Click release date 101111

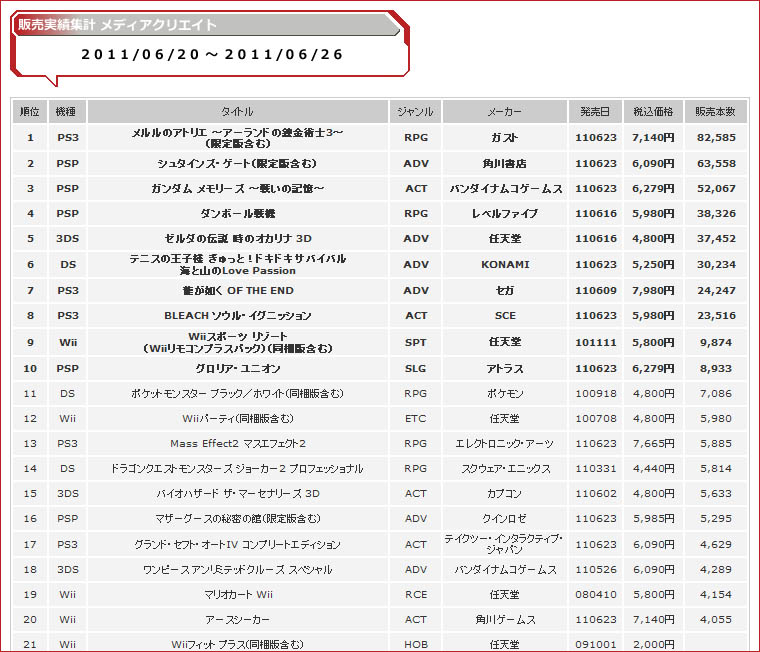[x=595, y=342]
